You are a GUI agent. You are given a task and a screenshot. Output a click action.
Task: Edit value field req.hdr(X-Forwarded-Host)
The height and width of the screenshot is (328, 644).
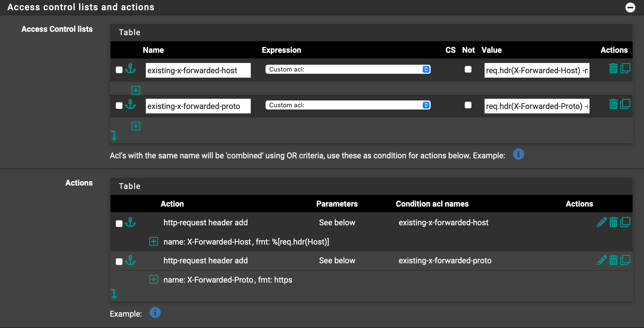(x=537, y=70)
